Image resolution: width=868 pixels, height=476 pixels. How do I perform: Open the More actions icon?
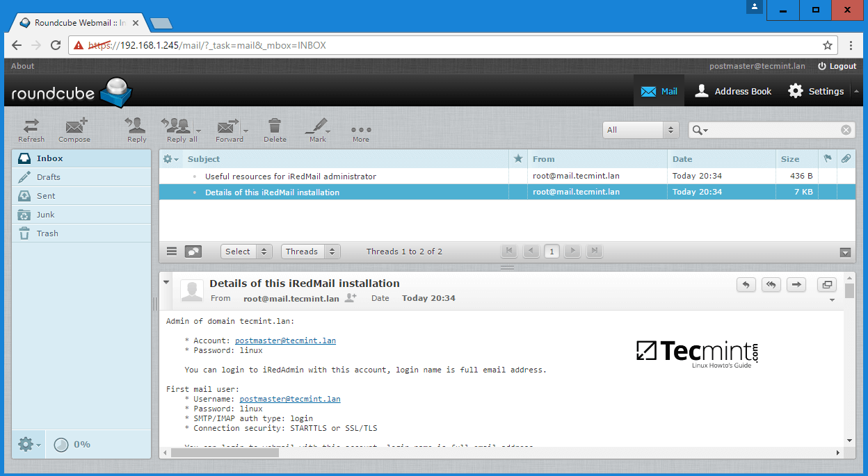[360, 130]
